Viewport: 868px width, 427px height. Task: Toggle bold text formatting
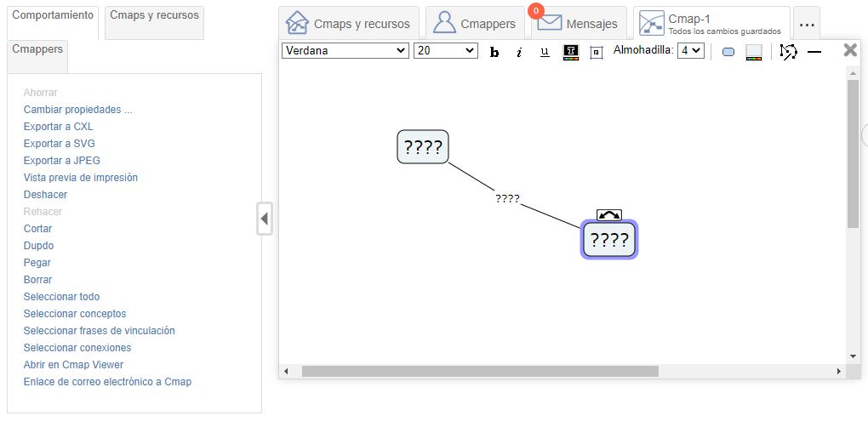coord(494,52)
